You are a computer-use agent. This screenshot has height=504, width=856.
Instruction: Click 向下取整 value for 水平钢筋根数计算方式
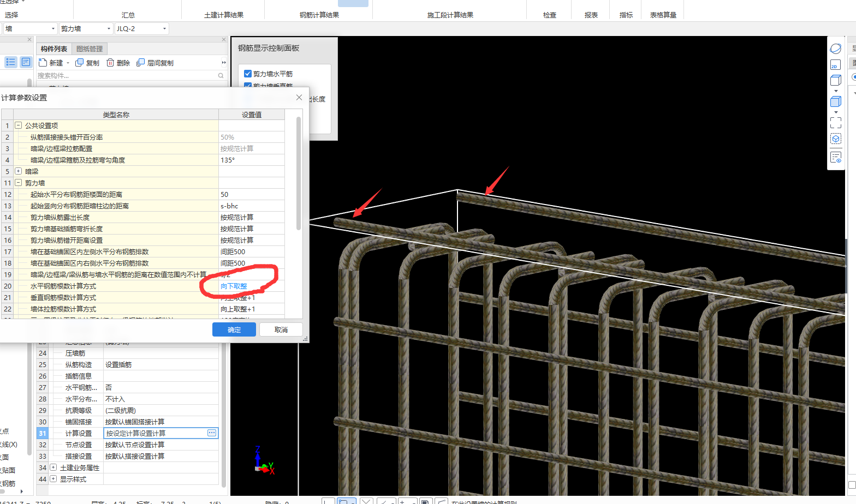pyautogui.click(x=252, y=286)
